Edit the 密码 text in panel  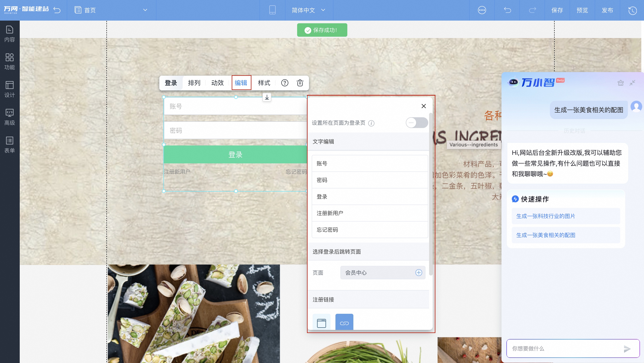click(370, 180)
